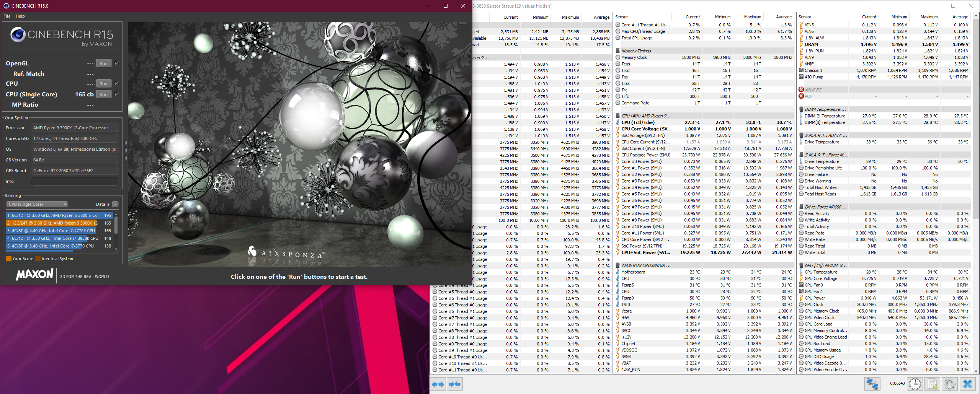This screenshot has width=980, height=394.
Task: Click the chip icon beside GPU [#0]: NVIDIA
Action: pyautogui.click(x=801, y=265)
